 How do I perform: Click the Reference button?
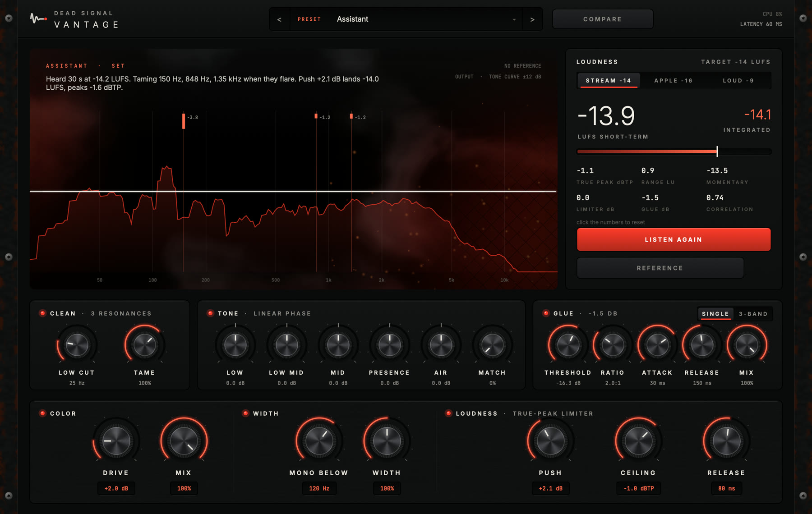pos(660,268)
